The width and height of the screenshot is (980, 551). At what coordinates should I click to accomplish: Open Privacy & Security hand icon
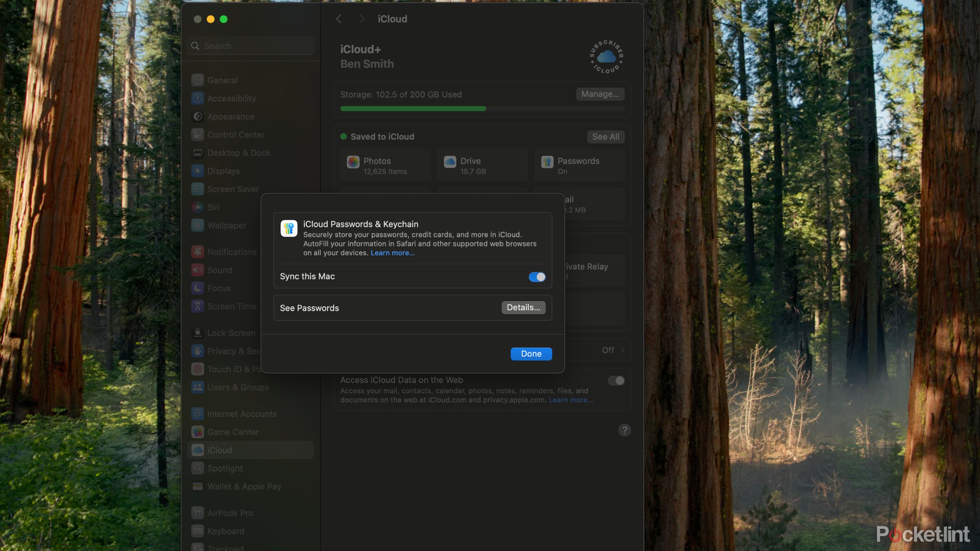coord(198,351)
